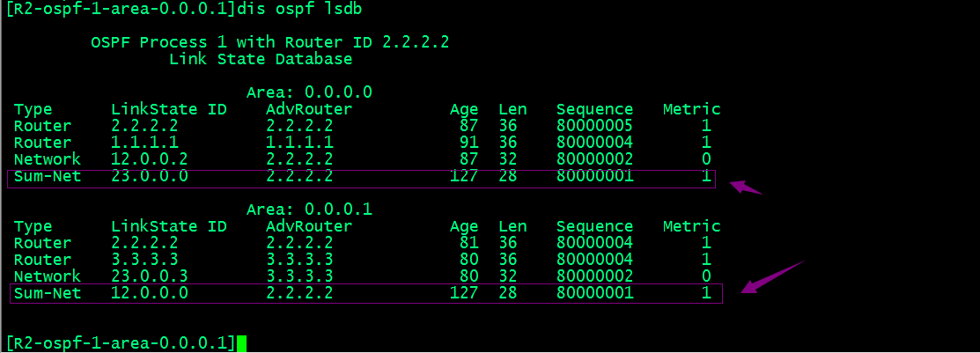The height and width of the screenshot is (353, 980).
Task: Select the "Area: 0.0.0.0" heading
Action: [x=309, y=92]
